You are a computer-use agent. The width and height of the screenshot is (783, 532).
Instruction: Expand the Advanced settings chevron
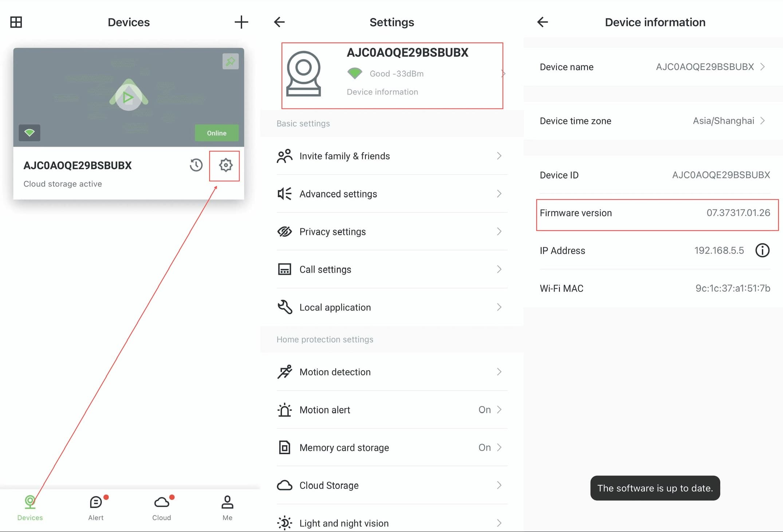499,194
